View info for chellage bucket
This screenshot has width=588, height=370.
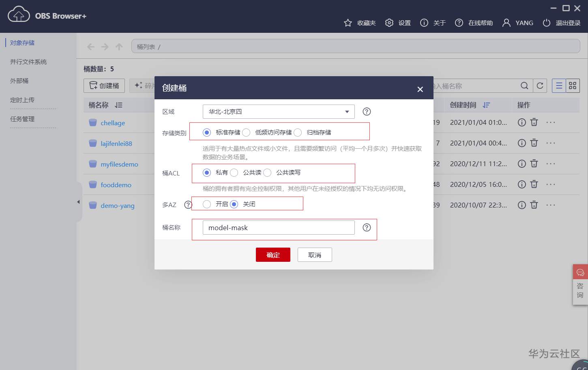click(522, 122)
